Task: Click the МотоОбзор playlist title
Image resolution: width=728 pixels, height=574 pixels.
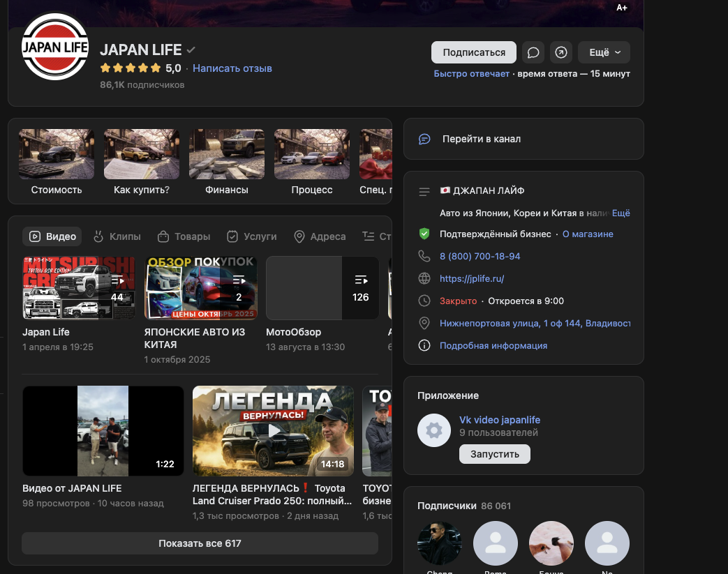Action: [x=293, y=332]
